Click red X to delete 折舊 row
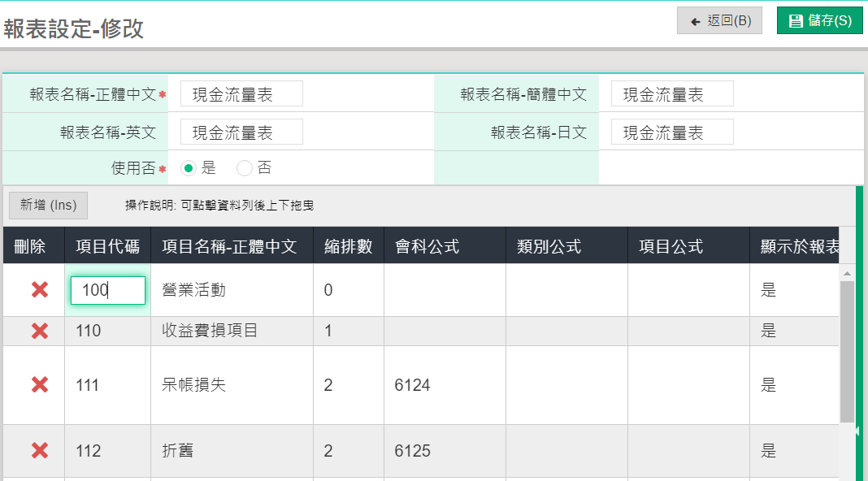The height and width of the screenshot is (481, 868). pos(39,451)
